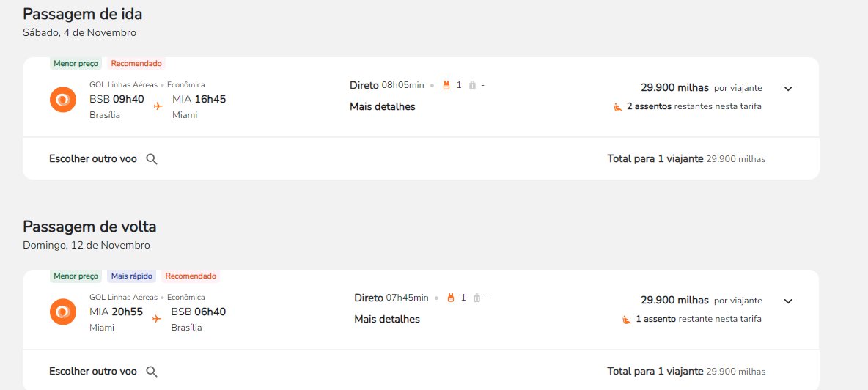
Task: Expand the outbound fare details chevron
Action: pyautogui.click(x=788, y=89)
